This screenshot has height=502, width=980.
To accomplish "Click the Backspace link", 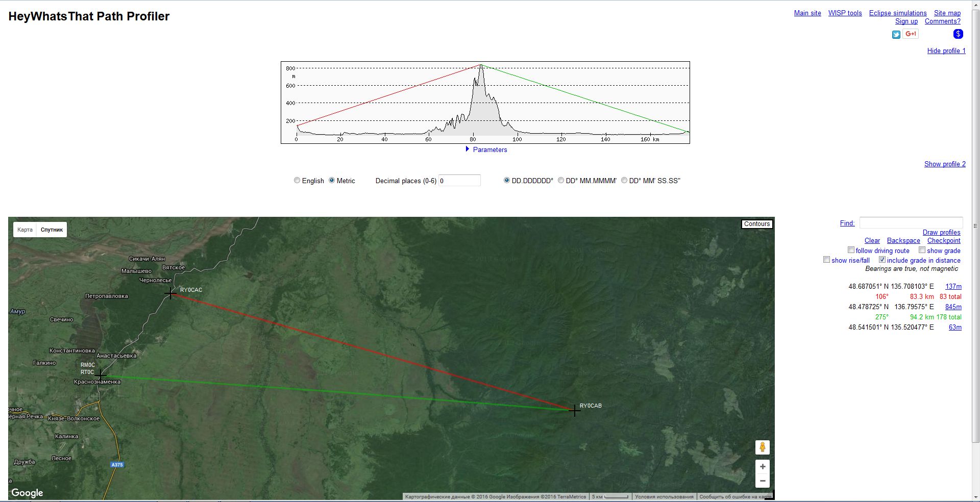I will pos(903,241).
